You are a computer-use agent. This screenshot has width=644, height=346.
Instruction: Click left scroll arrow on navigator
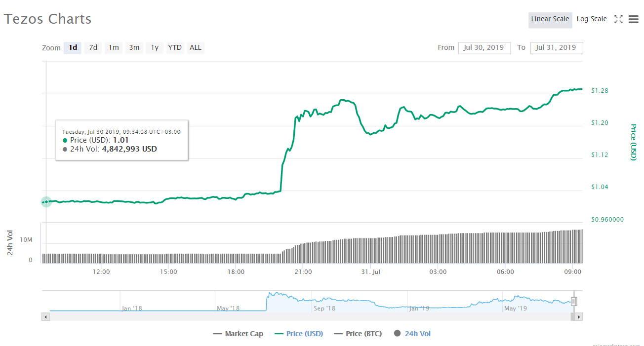point(45,317)
